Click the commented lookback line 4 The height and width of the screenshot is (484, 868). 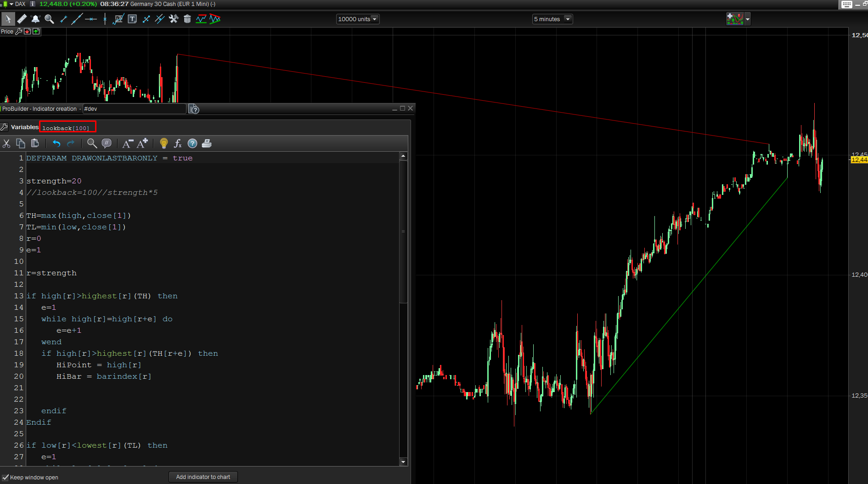(x=92, y=193)
